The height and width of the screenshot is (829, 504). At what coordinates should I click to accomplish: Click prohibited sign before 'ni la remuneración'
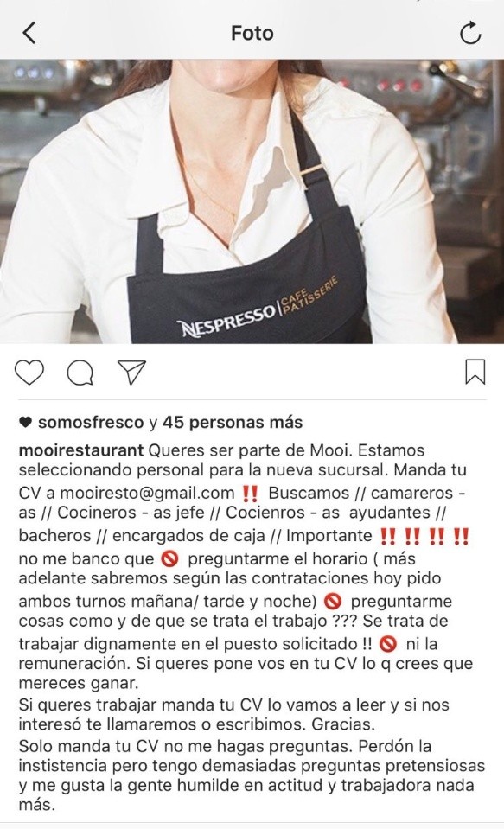click(389, 644)
